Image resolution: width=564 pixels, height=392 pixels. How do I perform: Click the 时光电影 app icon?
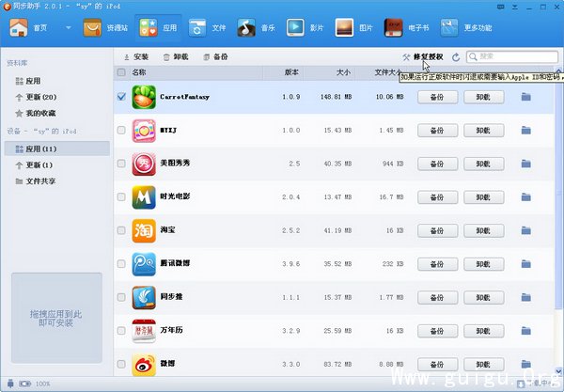point(144,197)
